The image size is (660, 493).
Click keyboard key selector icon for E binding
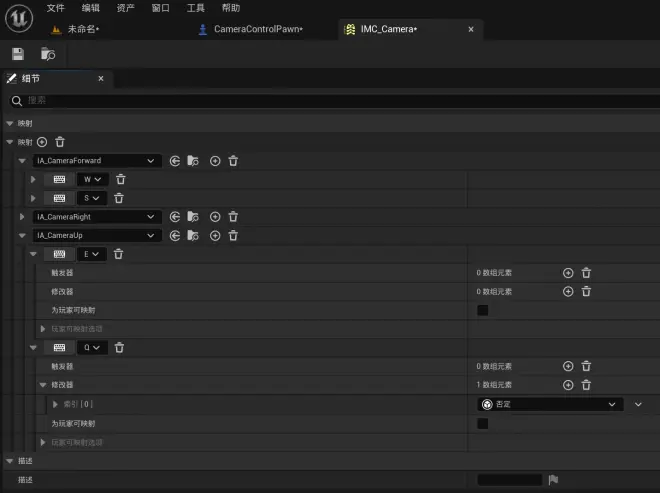pos(59,254)
